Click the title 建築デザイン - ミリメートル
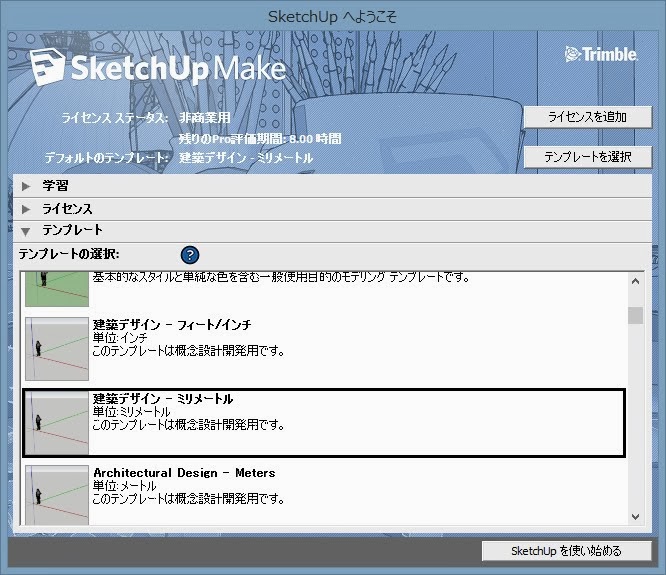The image size is (666, 575). tap(163, 399)
